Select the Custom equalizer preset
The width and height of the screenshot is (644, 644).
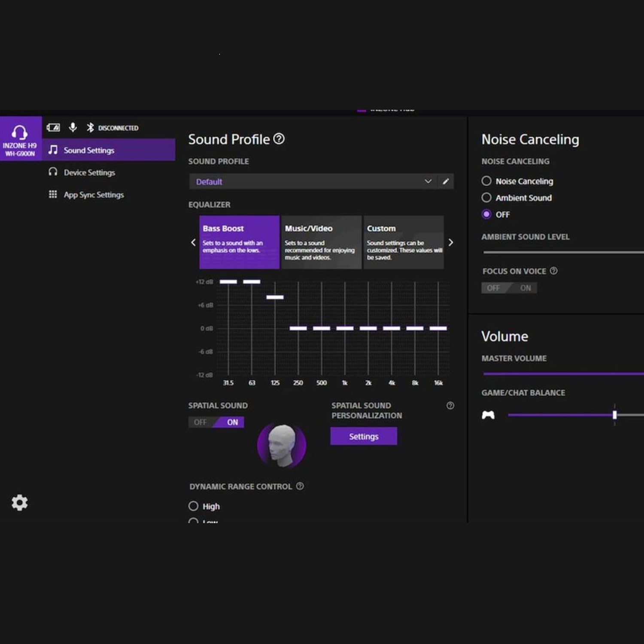point(404,242)
